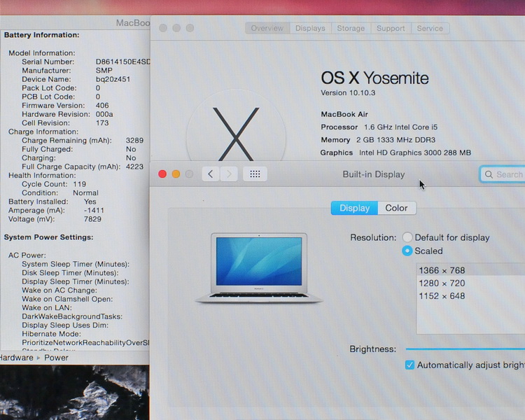Click Hardware in the path bar

point(16,358)
